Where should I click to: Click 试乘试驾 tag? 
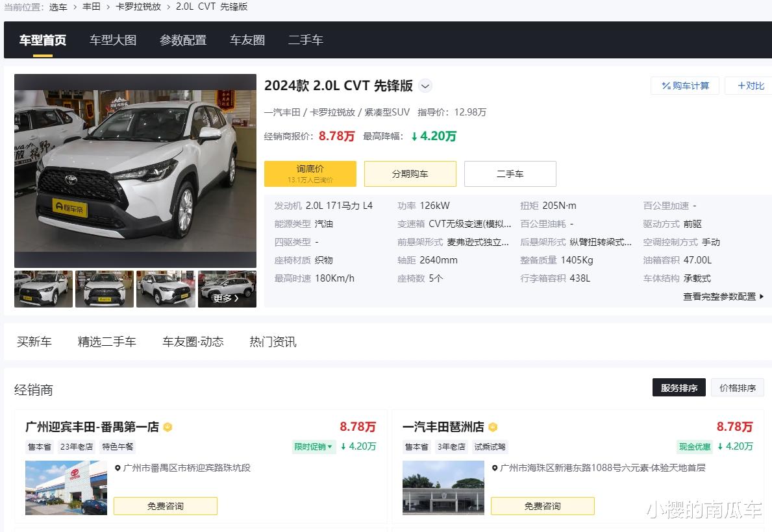(490, 447)
